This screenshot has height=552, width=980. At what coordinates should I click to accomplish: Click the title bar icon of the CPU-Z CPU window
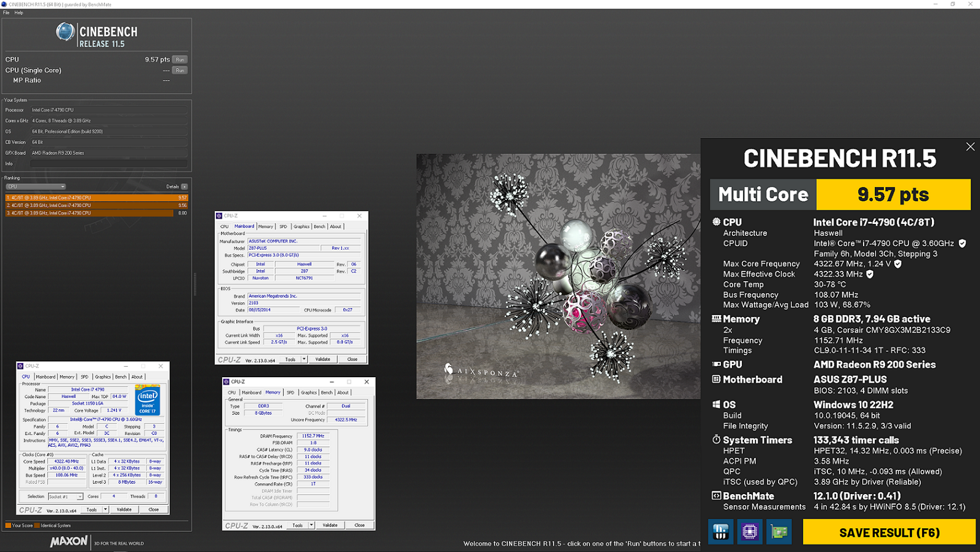pyautogui.click(x=20, y=366)
